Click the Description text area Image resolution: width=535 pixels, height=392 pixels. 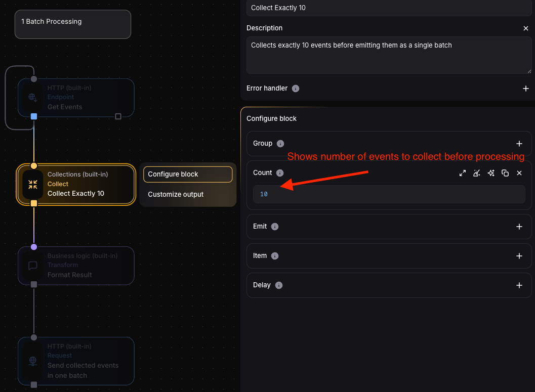pos(388,56)
